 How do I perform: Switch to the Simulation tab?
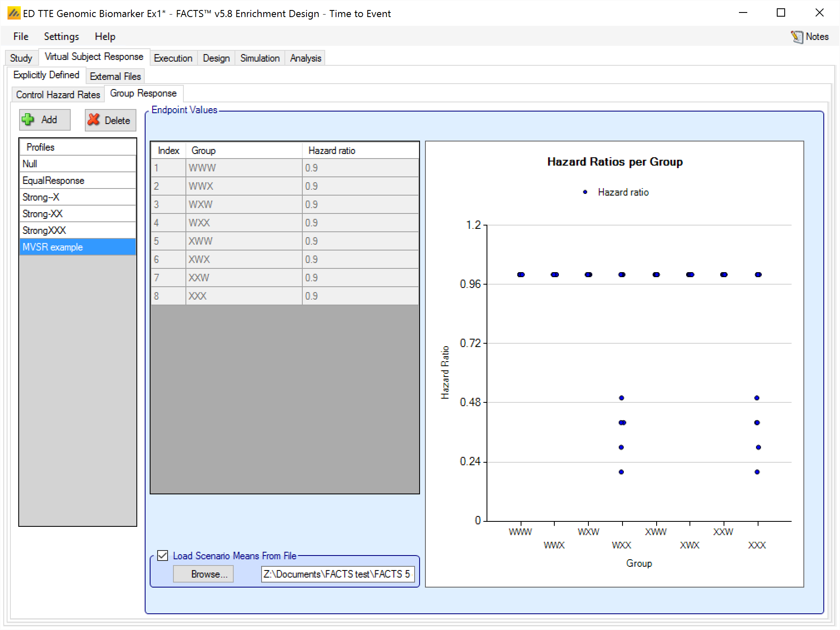pos(259,58)
